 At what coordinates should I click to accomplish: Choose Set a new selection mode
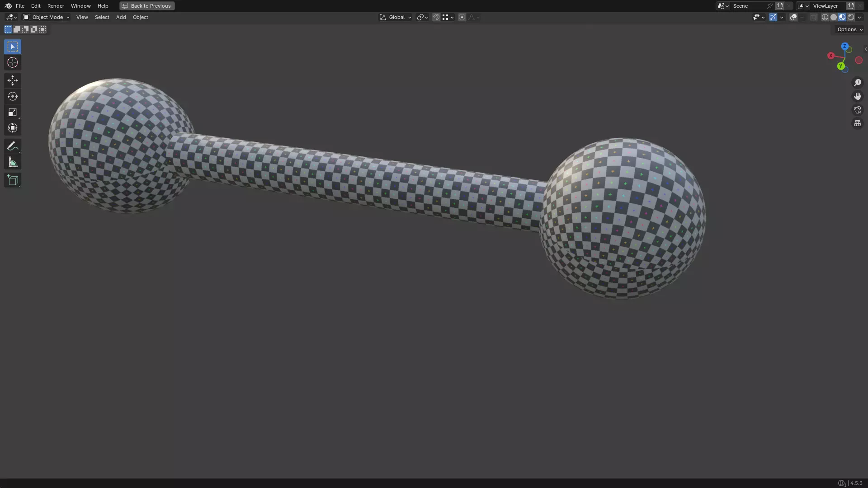pos(8,29)
